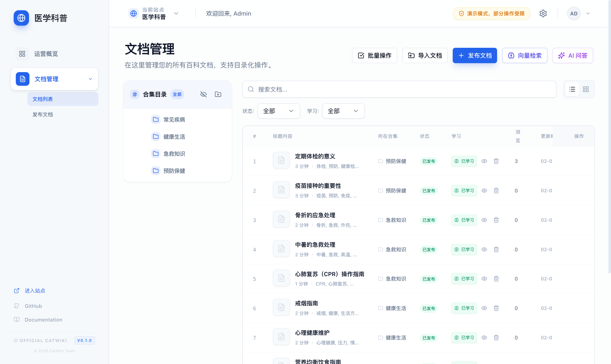Expand the current site switcher chevron
The width and height of the screenshot is (611, 364).
click(176, 13)
